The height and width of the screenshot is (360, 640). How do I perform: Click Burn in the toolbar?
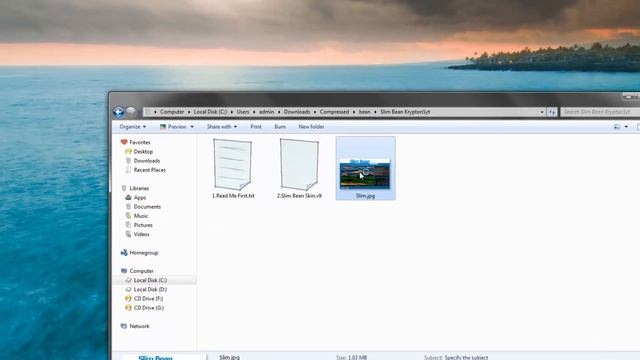tap(280, 127)
